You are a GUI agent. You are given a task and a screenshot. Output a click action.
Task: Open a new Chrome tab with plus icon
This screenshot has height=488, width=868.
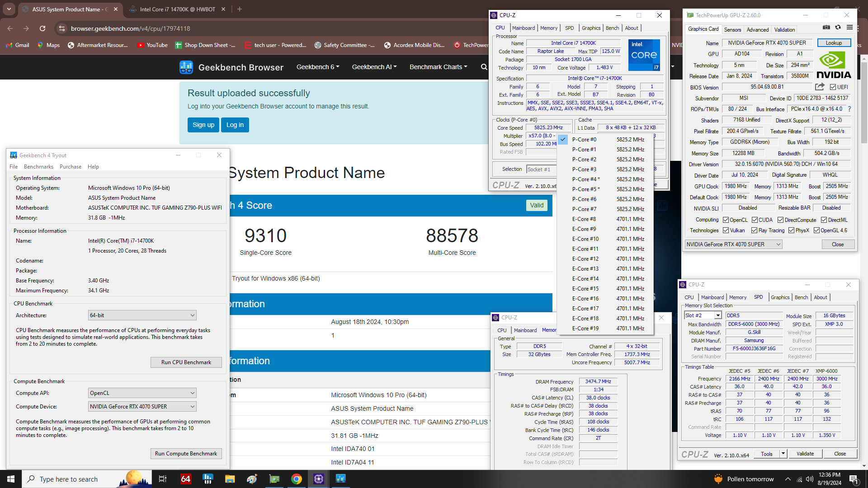point(240,9)
